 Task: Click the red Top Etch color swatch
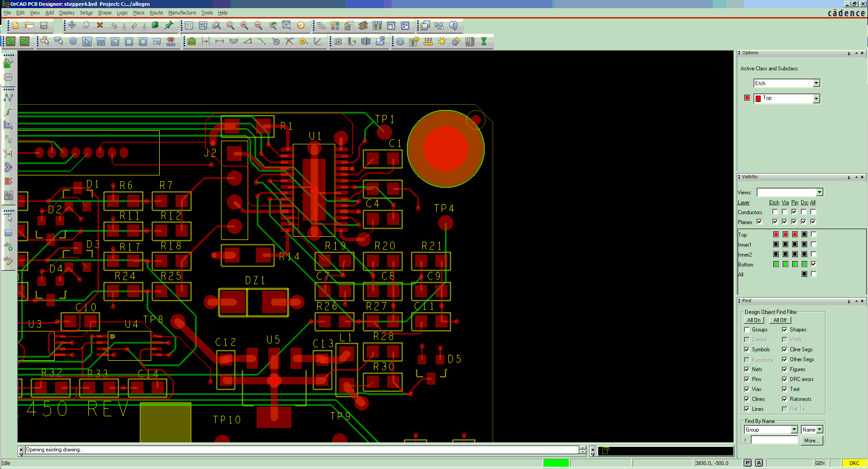click(x=776, y=234)
